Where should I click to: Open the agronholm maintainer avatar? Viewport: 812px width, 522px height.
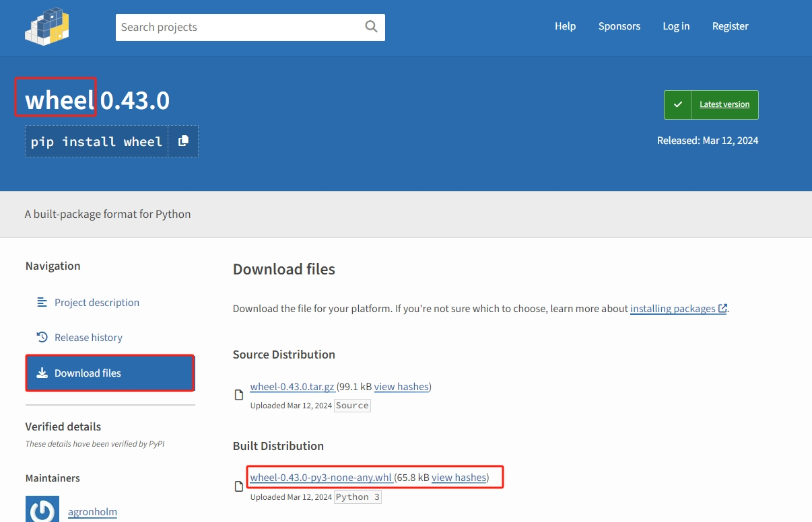(42, 509)
